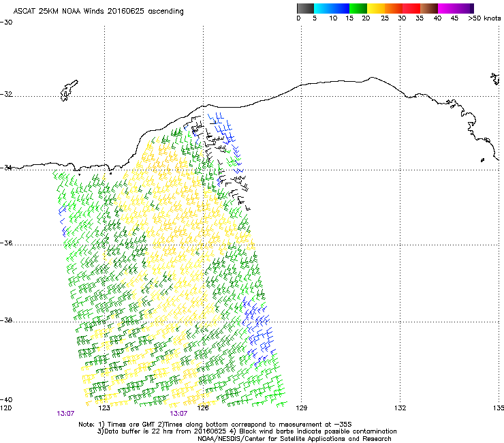Click the purple 13:07 time near 126
The image size is (504, 443).
(178, 414)
